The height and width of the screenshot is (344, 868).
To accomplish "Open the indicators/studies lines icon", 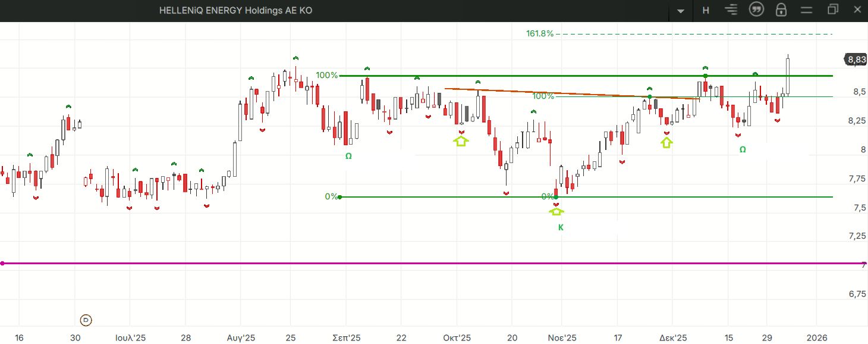I will [731, 10].
